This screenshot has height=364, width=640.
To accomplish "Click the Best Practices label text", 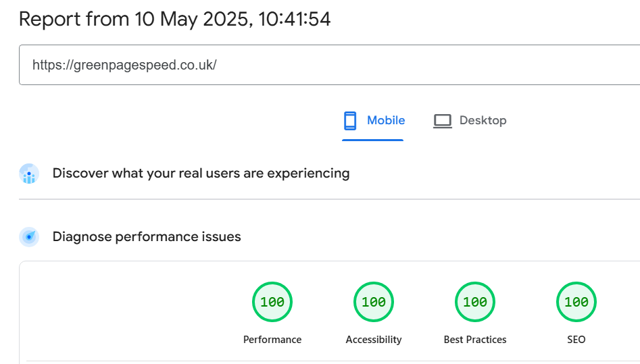I will [475, 340].
